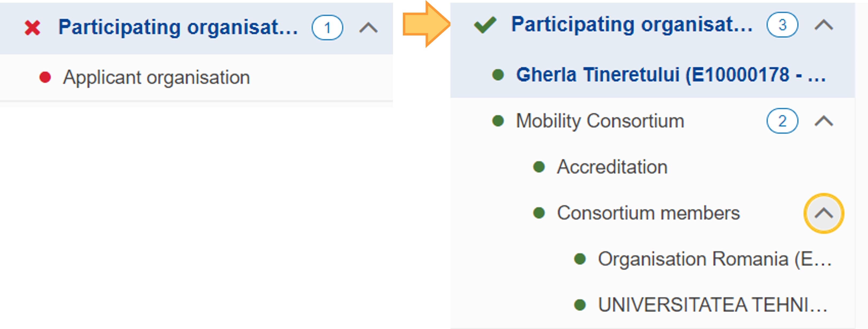Click the green dot beside Gherla Tineretului

[498, 74]
